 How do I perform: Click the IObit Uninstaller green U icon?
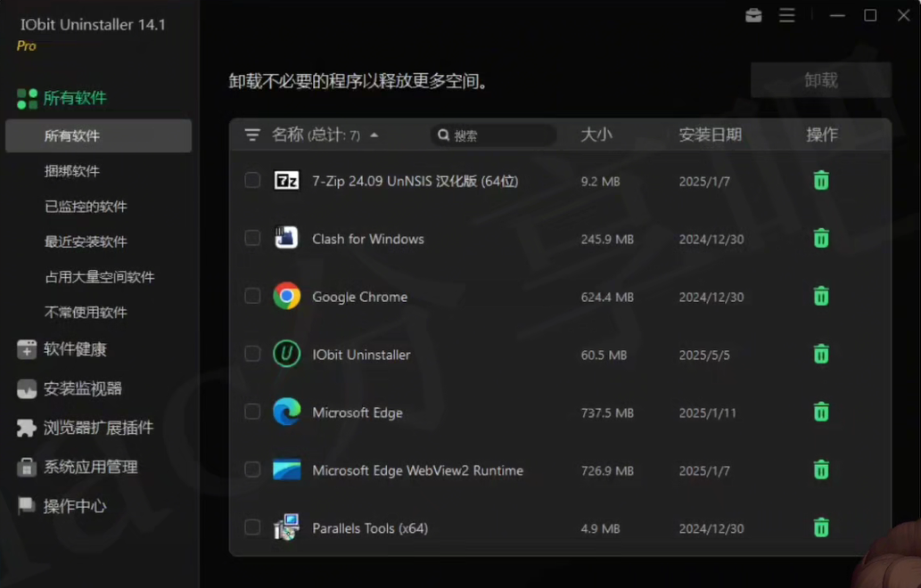click(286, 354)
